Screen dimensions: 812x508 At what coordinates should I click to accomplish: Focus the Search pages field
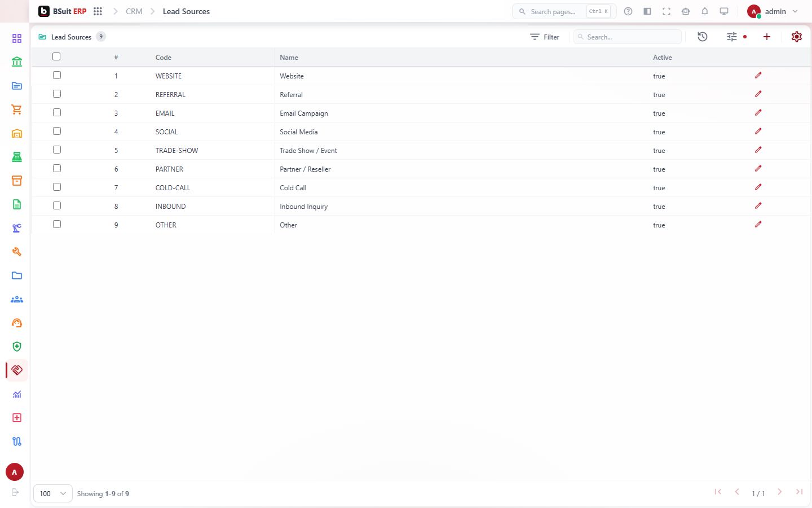[564, 11]
